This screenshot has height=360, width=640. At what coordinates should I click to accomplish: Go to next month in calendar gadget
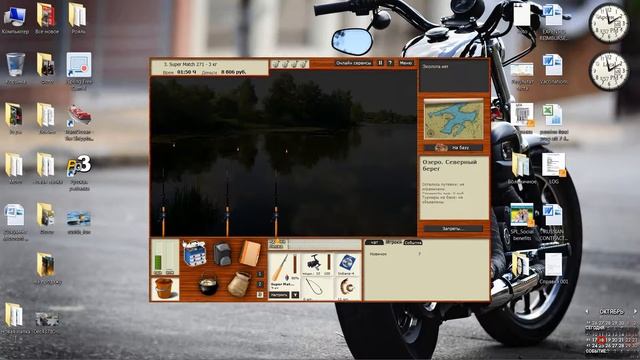click(x=635, y=311)
